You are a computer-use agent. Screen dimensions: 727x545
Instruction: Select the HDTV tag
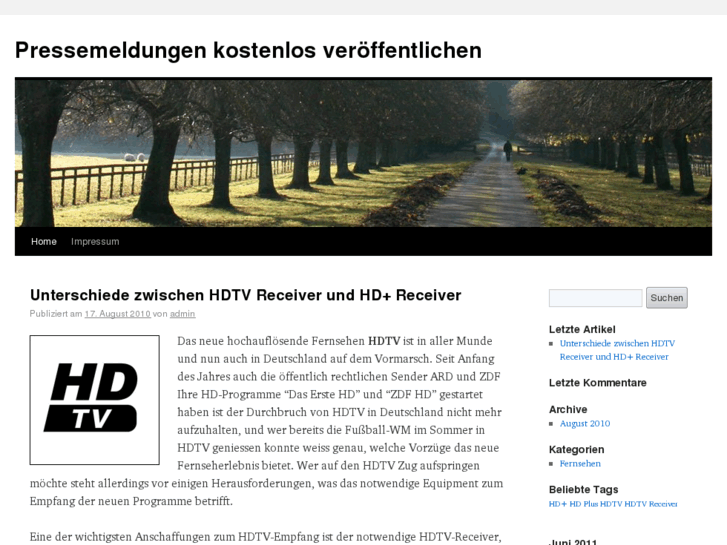[611, 504]
